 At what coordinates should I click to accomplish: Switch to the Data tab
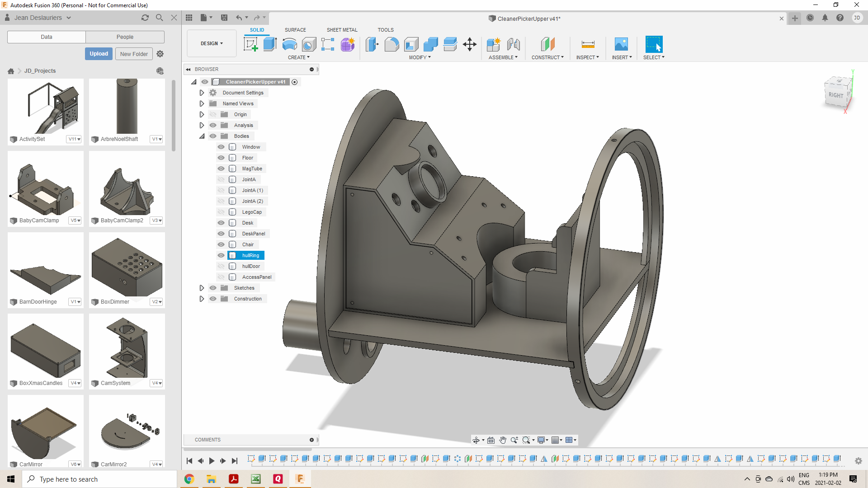coord(47,37)
